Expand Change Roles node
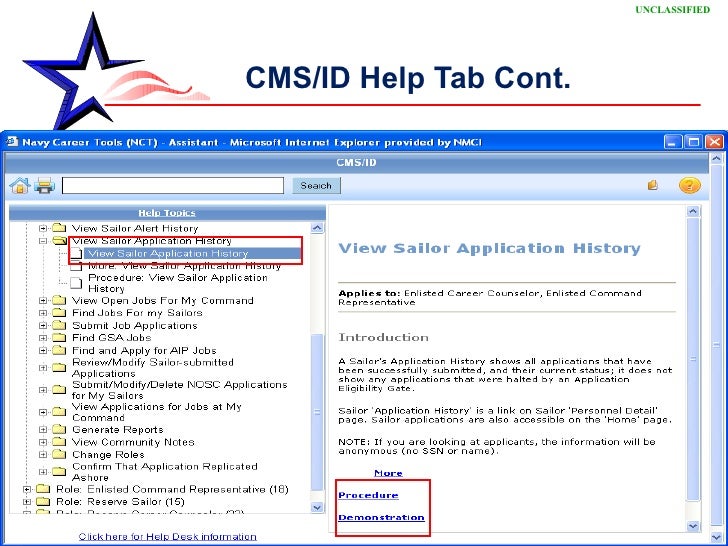 click(43, 455)
